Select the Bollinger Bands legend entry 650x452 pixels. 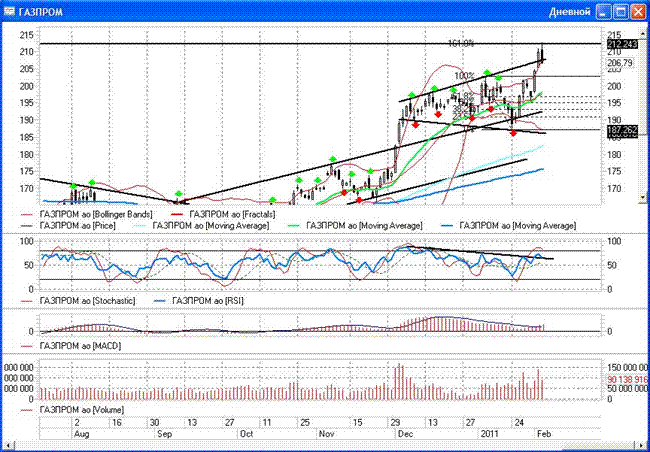coord(86,214)
